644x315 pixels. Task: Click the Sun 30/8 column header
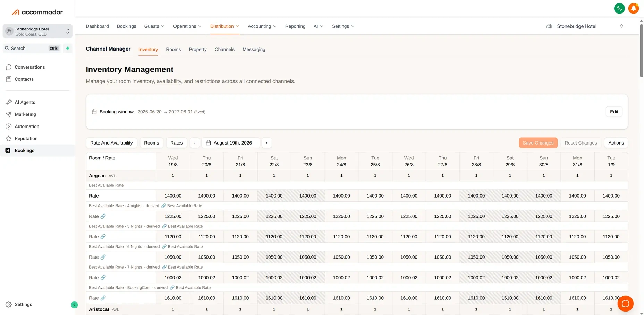point(544,161)
